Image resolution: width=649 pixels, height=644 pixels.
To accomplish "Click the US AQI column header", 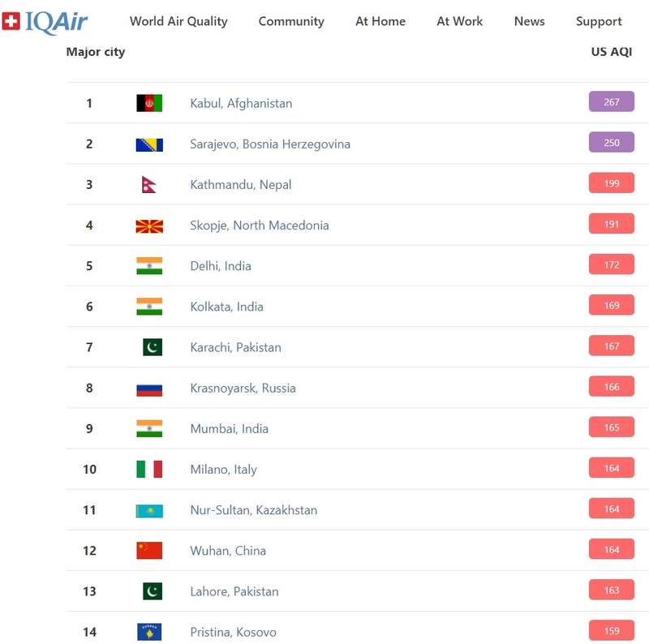I will tap(611, 52).
